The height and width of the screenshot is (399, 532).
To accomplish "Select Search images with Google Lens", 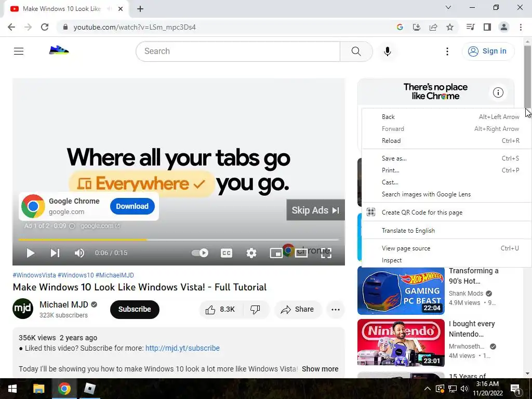I will pyautogui.click(x=446, y=194).
